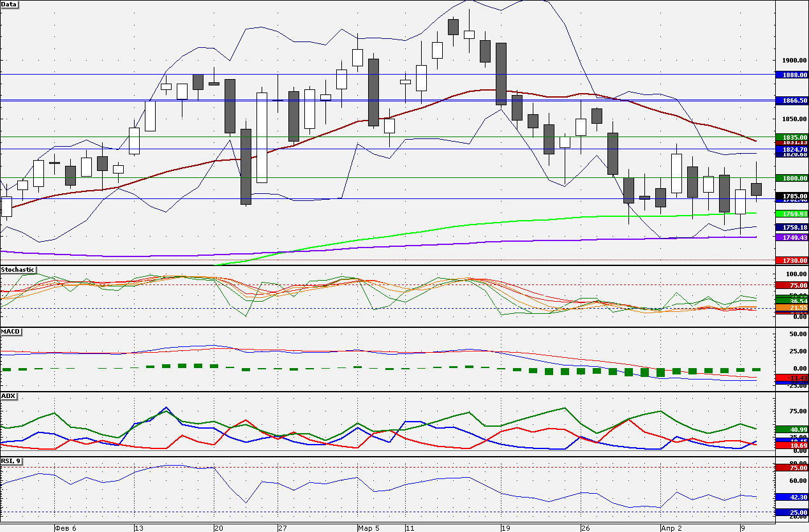
Task: Click the black 1785.00 last price tag
Action: tap(792, 196)
